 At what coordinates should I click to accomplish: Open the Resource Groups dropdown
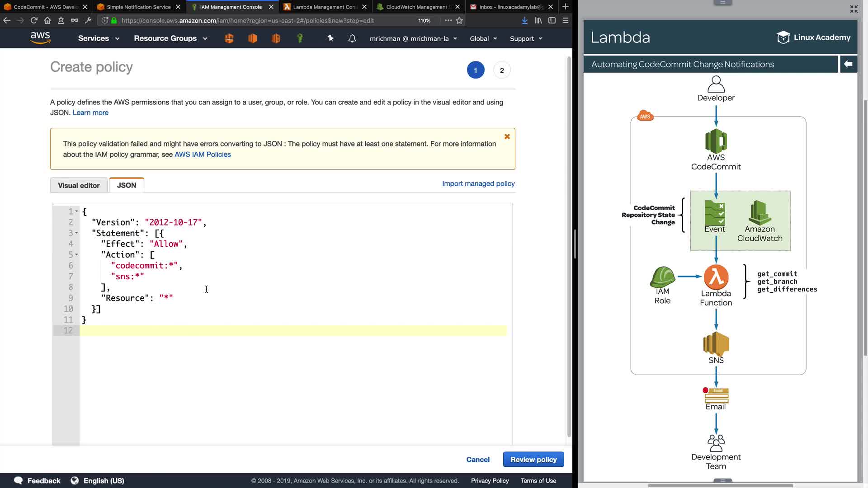170,38
